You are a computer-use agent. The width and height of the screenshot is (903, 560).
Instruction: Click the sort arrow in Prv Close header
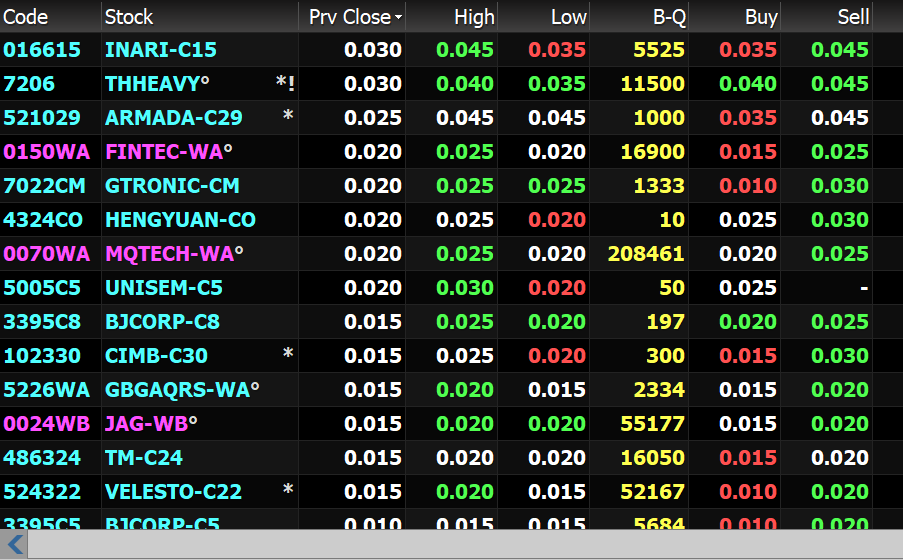399,18
